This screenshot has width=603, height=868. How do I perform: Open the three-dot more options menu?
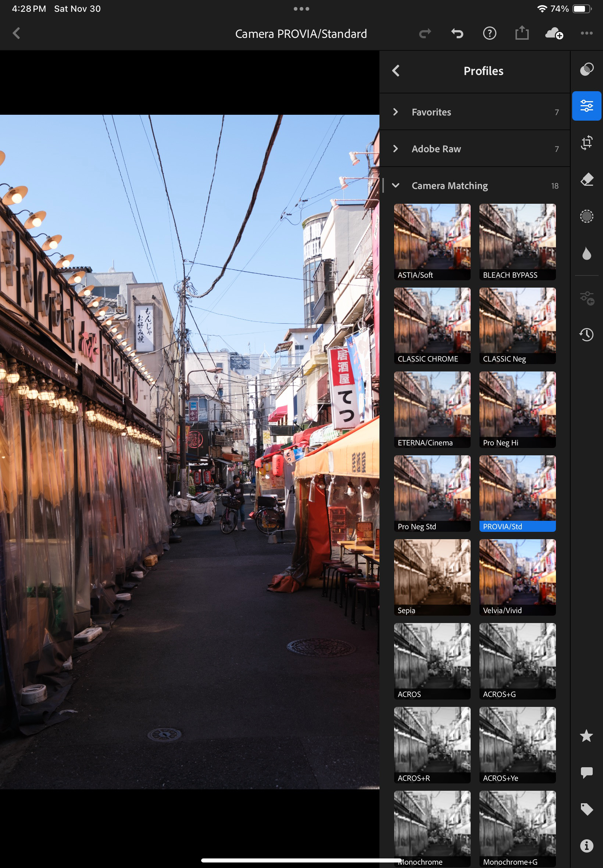(586, 33)
